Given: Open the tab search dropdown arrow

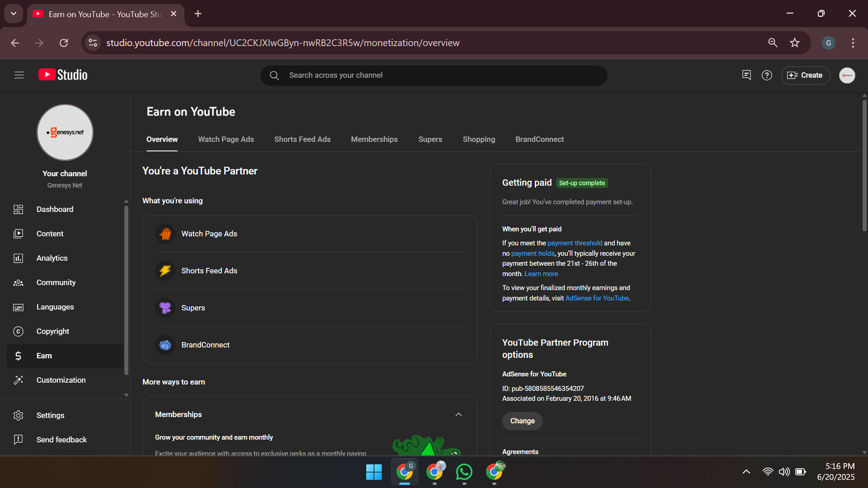Looking at the screenshot, I should point(14,14).
